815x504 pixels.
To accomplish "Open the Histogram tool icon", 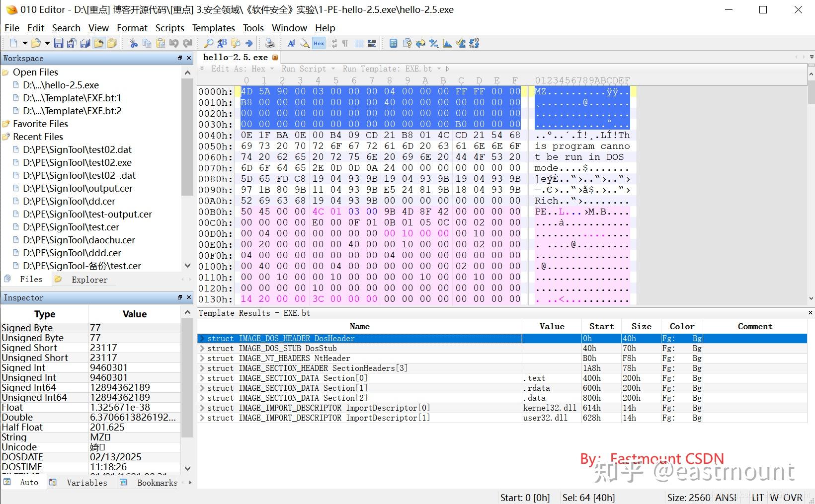I will click(x=447, y=43).
